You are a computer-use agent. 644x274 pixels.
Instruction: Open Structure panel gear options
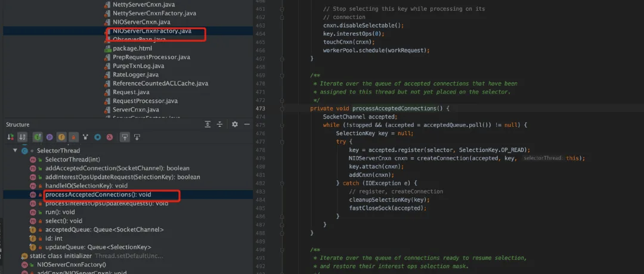234,124
